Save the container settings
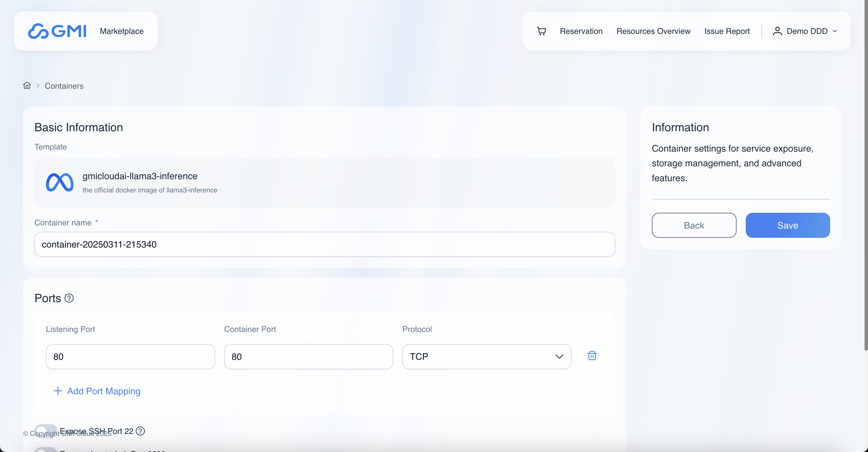Viewport: 868px width, 452px height. (787, 225)
